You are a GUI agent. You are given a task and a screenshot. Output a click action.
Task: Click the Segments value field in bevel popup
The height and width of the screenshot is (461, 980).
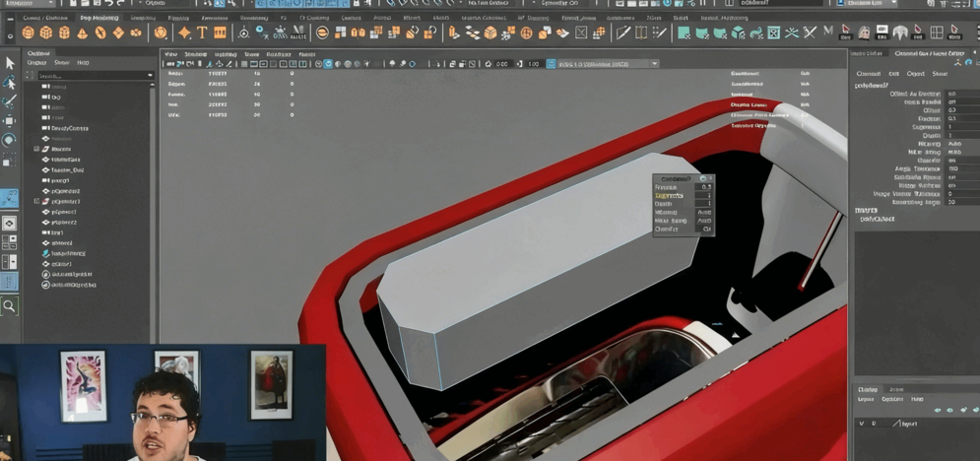click(705, 195)
